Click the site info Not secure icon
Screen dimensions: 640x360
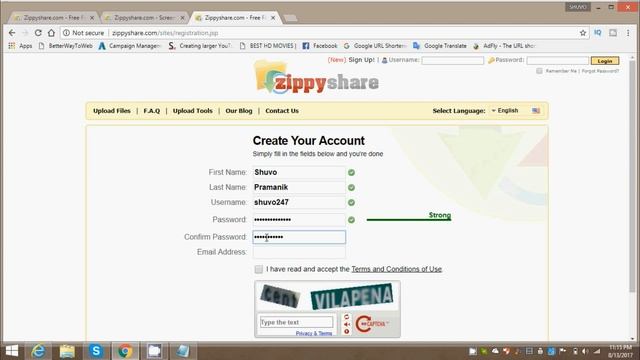coord(66,33)
